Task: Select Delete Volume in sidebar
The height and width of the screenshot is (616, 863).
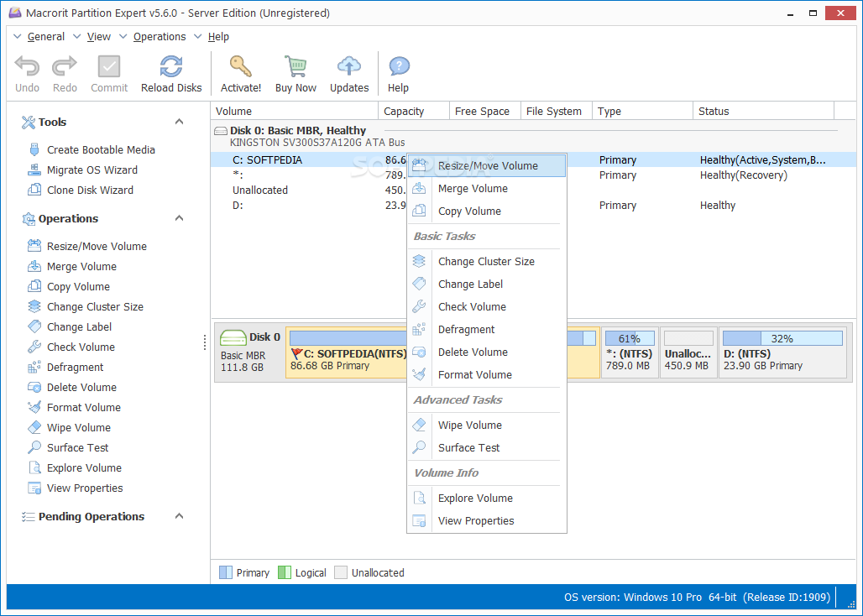Action: pyautogui.click(x=72, y=387)
